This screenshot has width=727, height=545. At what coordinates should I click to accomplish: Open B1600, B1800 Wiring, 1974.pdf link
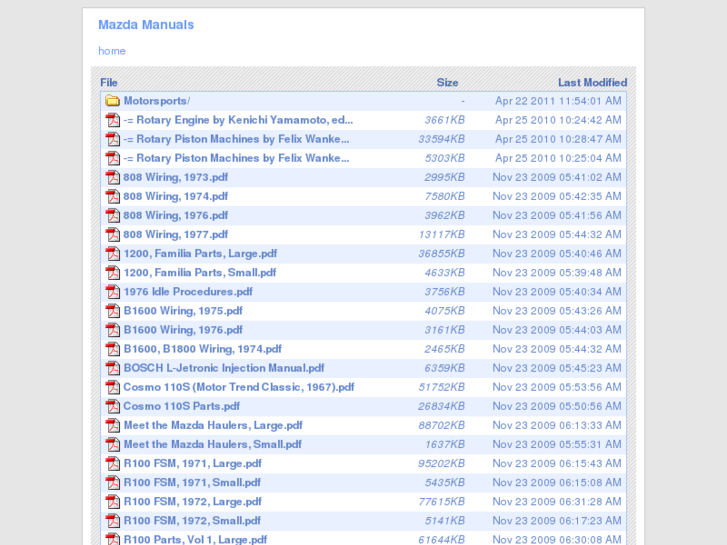[x=203, y=349]
